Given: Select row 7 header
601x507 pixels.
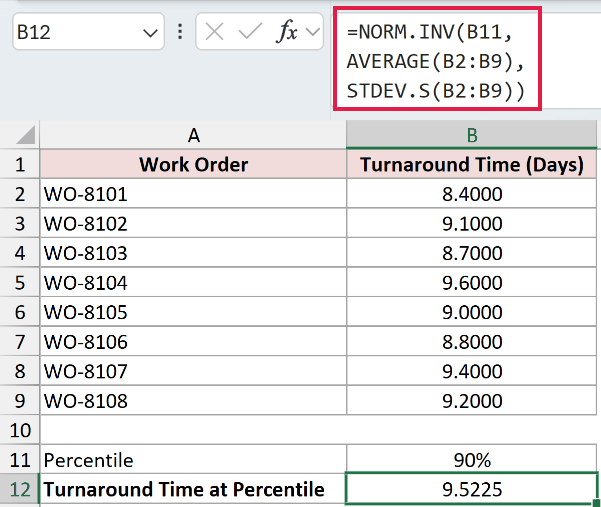Looking at the screenshot, I should point(20,341).
